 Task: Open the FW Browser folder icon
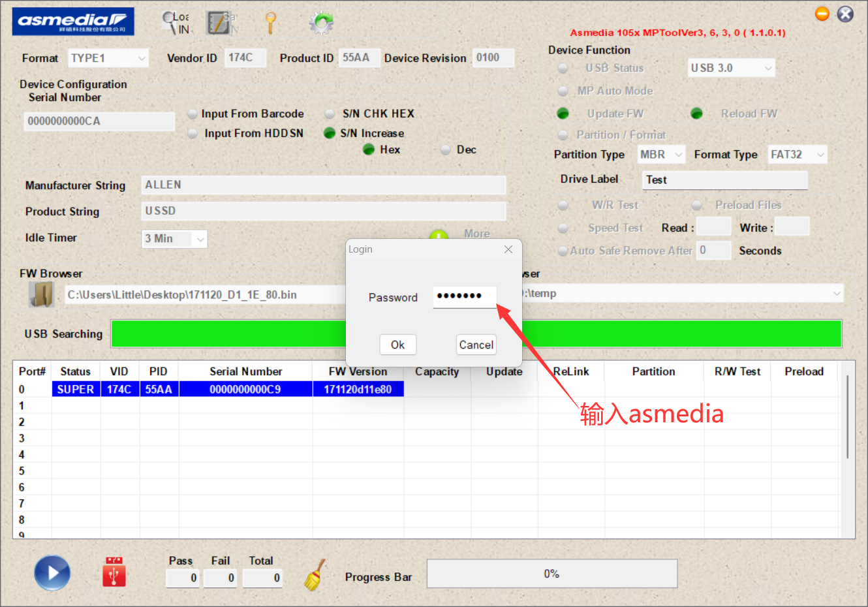point(41,294)
